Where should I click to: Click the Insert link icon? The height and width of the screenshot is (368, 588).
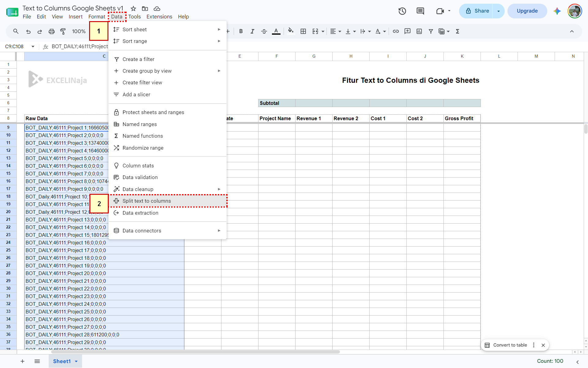[x=396, y=31]
